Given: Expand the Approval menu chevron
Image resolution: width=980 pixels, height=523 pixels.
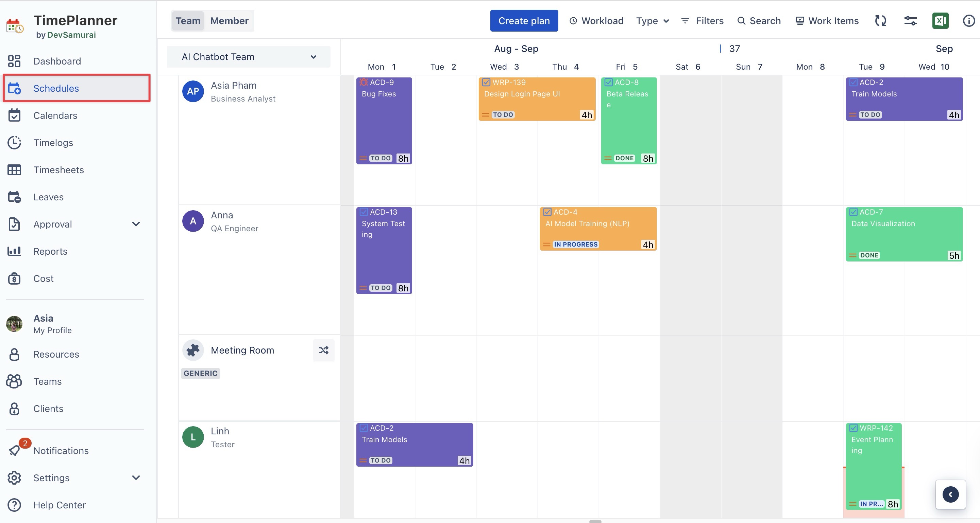Looking at the screenshot, I should [136, 224].
